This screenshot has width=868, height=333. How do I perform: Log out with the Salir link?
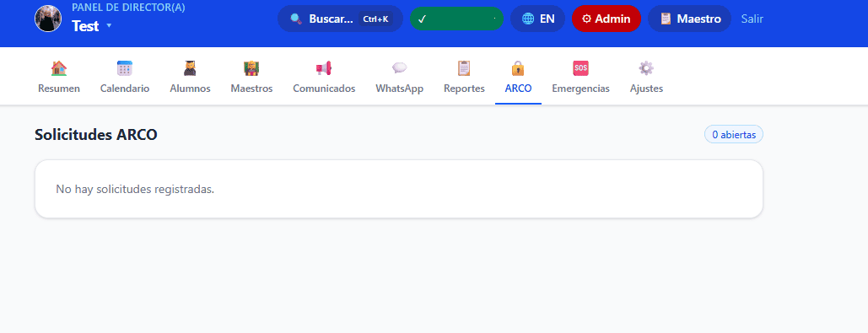coord(752,19)
